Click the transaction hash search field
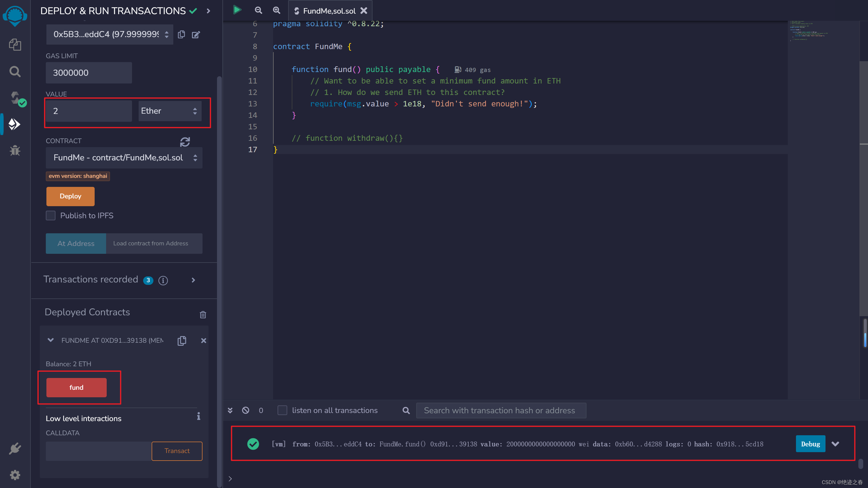Screen dimensions: 868x488 coord(501,411)
